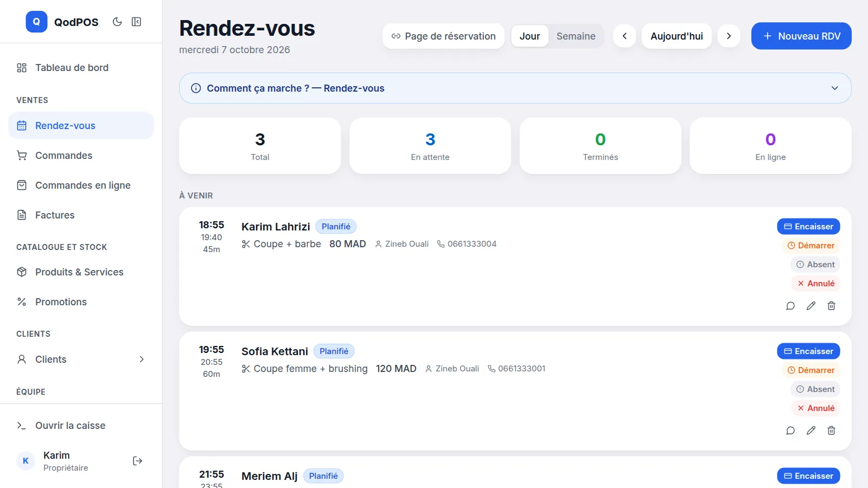Mark Sofia Kettani appointment Annulé
Viewport: 868px width, 488px height.
[x=816, y=408]
